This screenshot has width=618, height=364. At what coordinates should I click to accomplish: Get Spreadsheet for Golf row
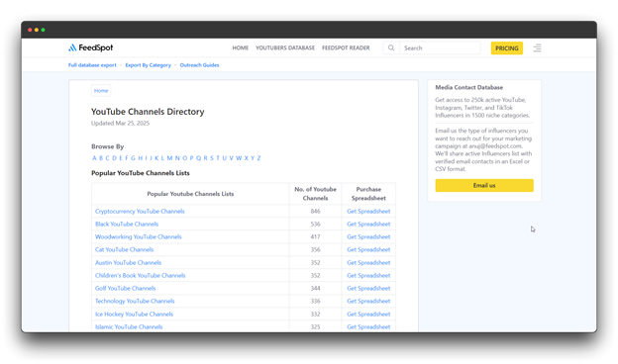pyautogui.click(x=368, y=289)
